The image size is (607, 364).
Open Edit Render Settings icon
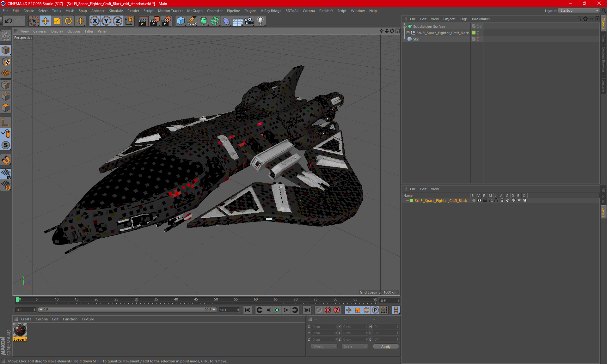click(x=166, y=21)
